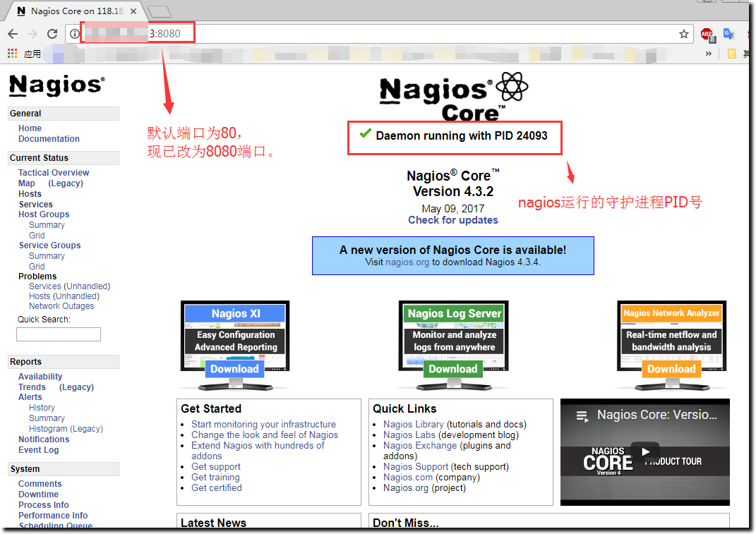Open the Problems link
Screen dimensions: 756x534
(x=37, y=277)
